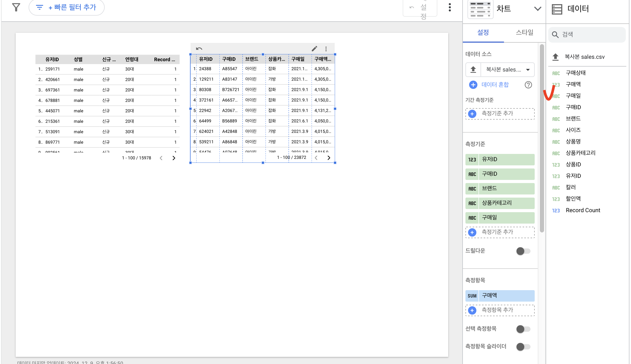Click the 연령대 column header in the left table
631x364 pixels.
pyautogui.click(x=132, y=60)
